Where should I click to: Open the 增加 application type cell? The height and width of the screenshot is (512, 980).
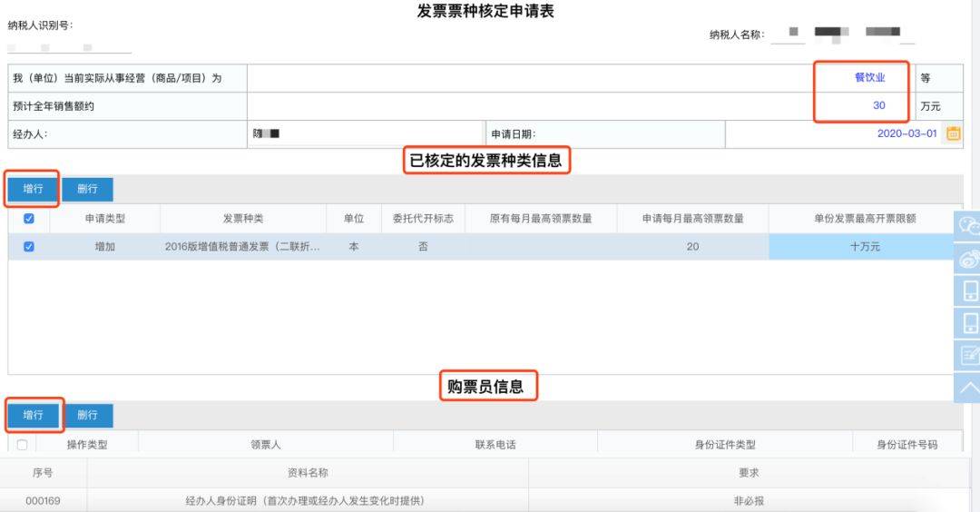[x=105, y=247]
